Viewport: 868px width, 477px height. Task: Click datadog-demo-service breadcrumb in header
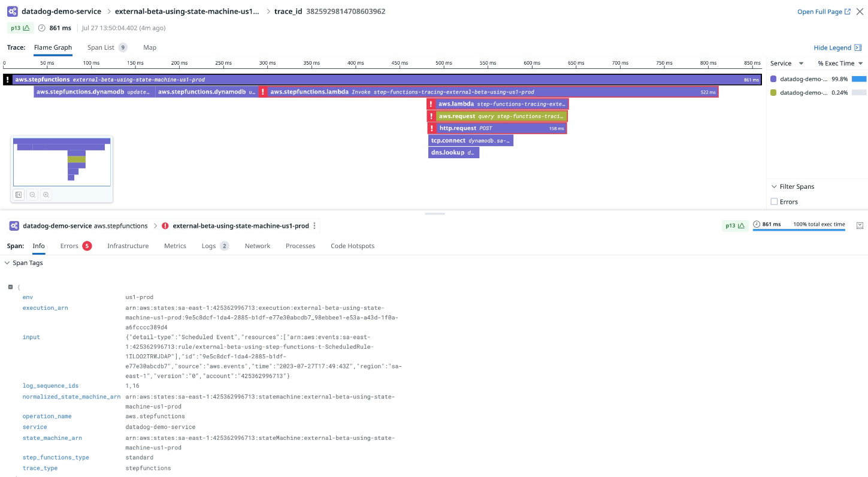click(62, 11)
